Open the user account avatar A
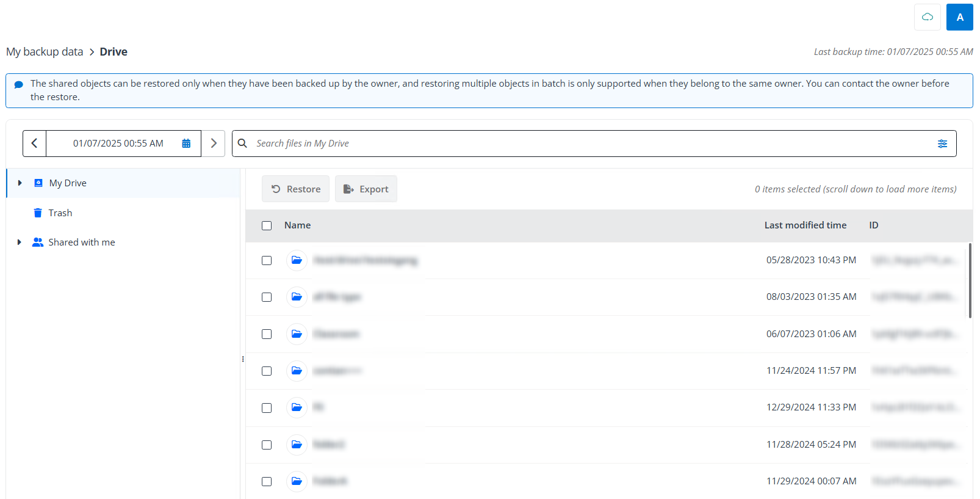Viewport: 980px width, 499px height. 959,17
